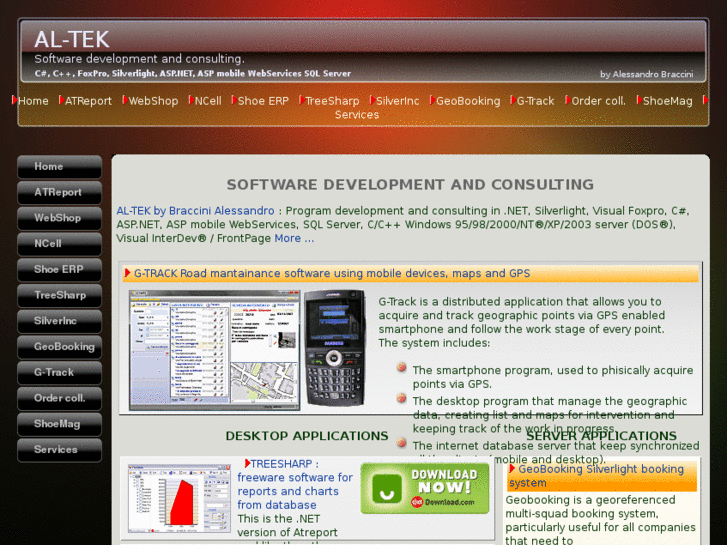Image resolution: width=727 pixels, height=545 pixels.
Task: Click the Home sidebar button
Action: point(59,167)
